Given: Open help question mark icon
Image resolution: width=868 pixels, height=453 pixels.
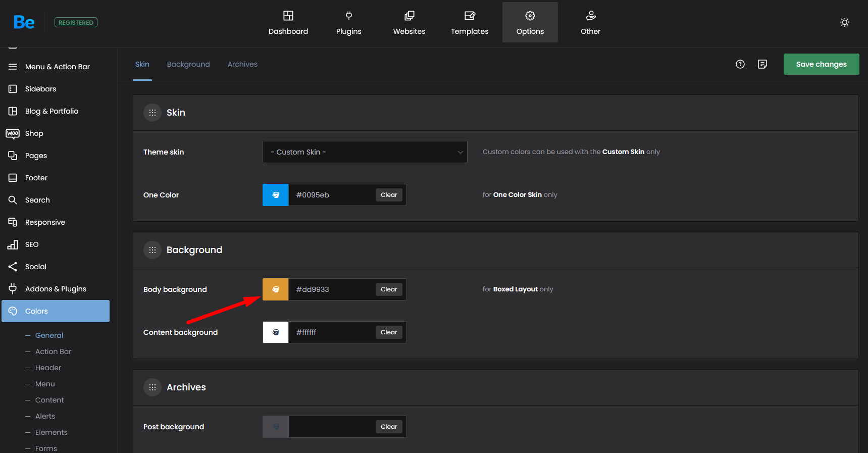Looking at the screenshot, I should click(x=740, y=64).
